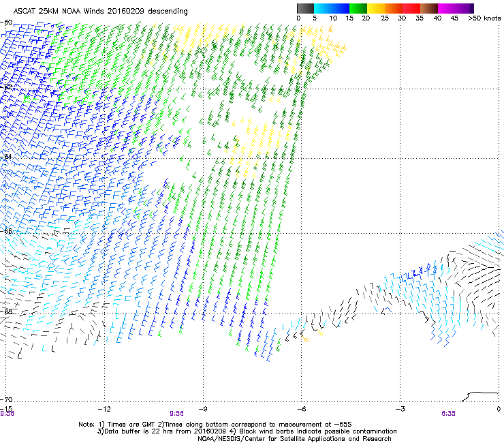Click the magenta 40-45 knots legend swatch
Screen dimensions: 504x443
(447, 8)
